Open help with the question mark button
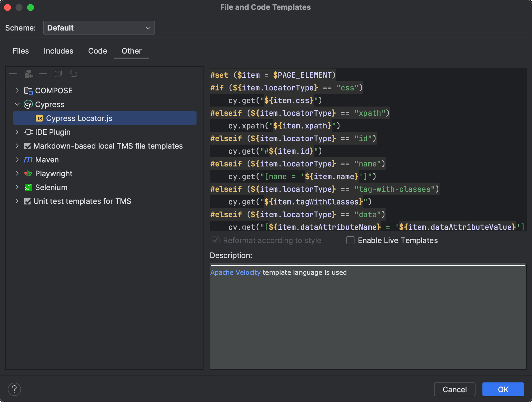The height and width of the screenshot is (402, 532). point(14,389)
